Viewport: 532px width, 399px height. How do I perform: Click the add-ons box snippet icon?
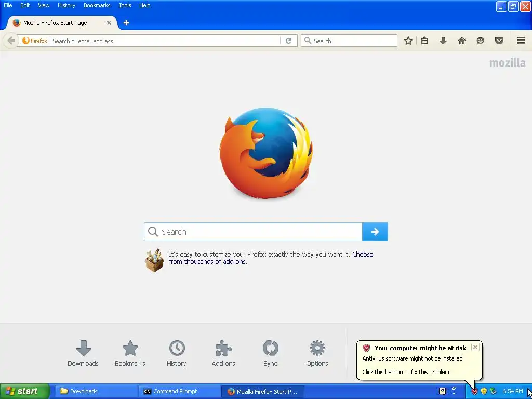coord(155,260)
